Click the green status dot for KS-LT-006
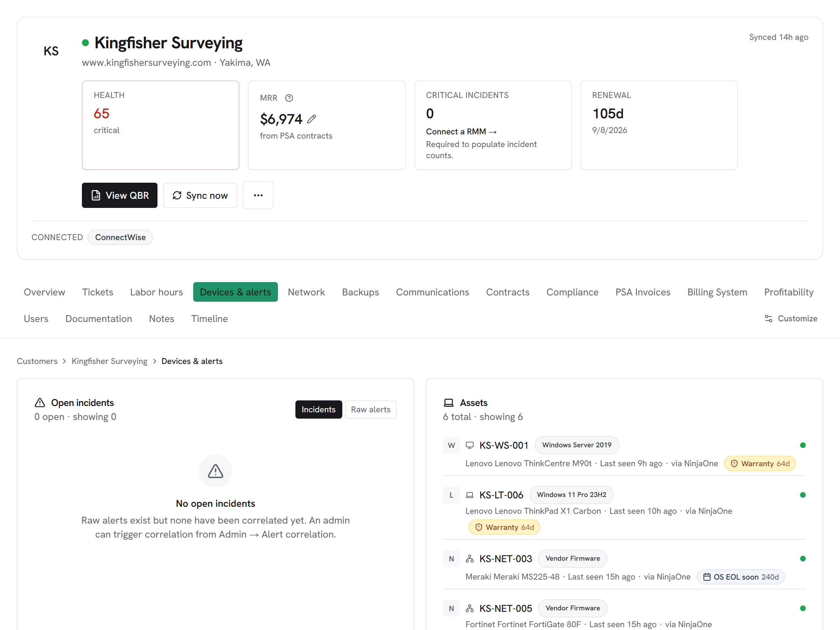840x630 pixels. coord(803,495)
